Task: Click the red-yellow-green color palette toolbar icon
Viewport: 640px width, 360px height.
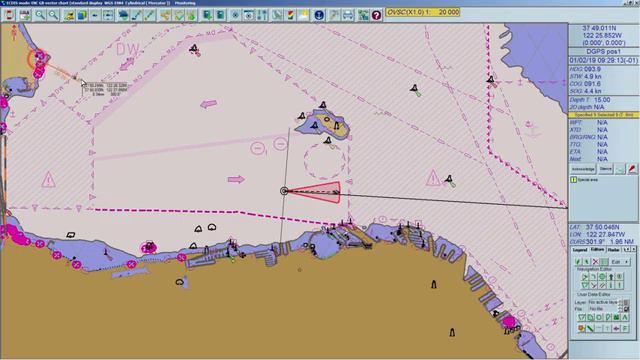Action: tap(291, 16)
